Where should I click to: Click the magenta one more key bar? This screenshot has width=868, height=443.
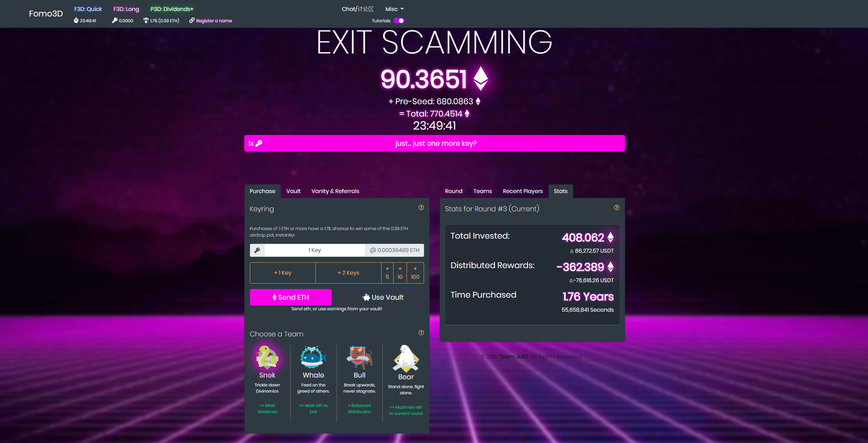tap(435, 143)
